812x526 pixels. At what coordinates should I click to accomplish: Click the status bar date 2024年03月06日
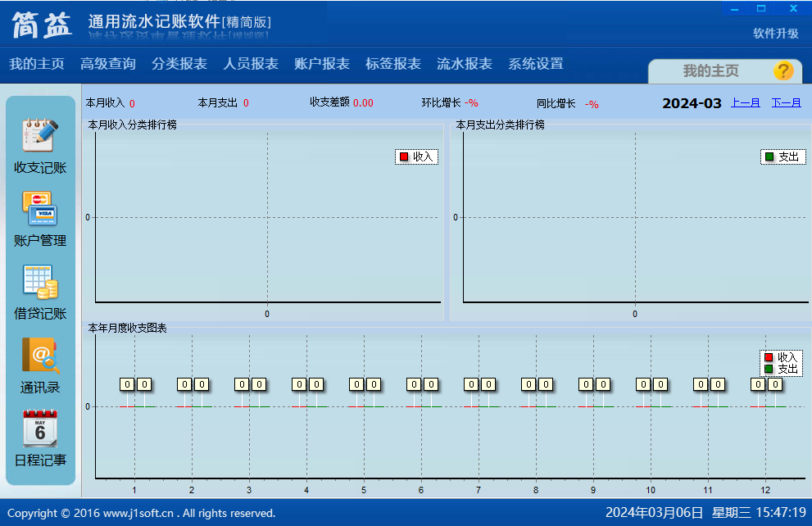pyautogui.click(x=655, y=513)
